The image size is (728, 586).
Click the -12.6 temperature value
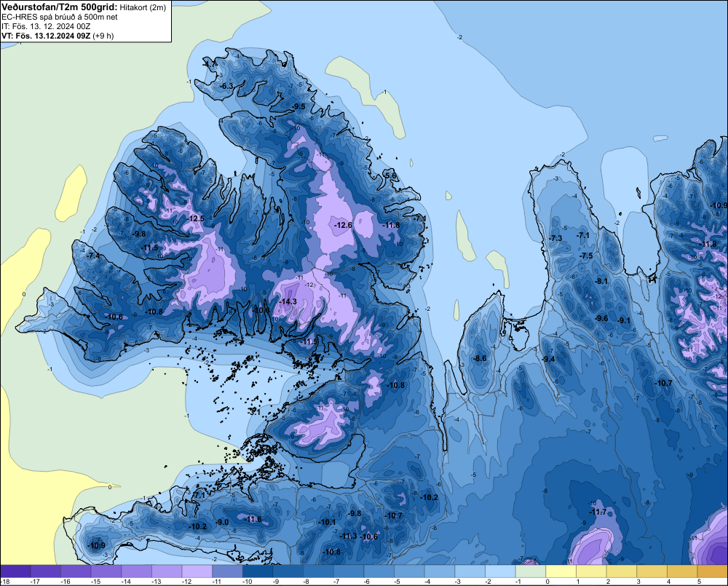click(343, 225)
